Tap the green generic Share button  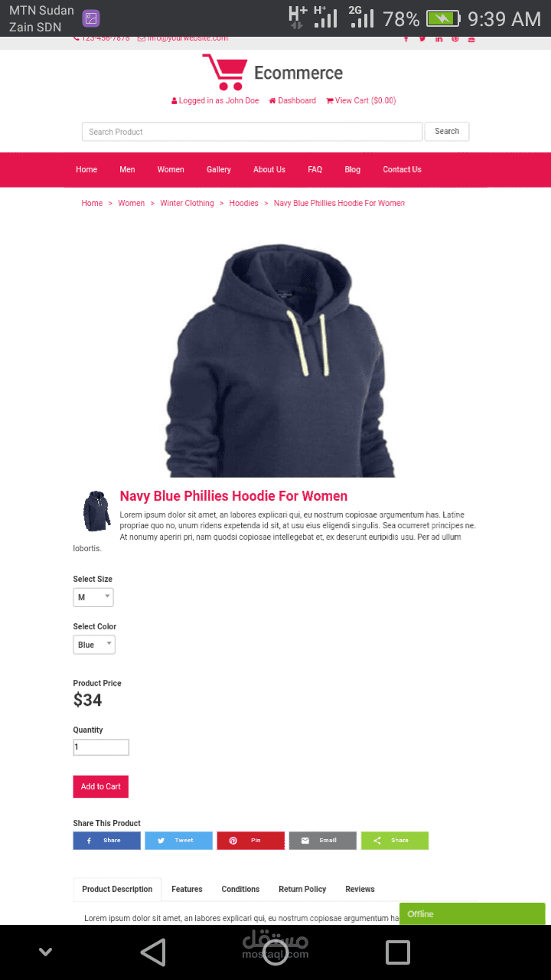point(394,841)
